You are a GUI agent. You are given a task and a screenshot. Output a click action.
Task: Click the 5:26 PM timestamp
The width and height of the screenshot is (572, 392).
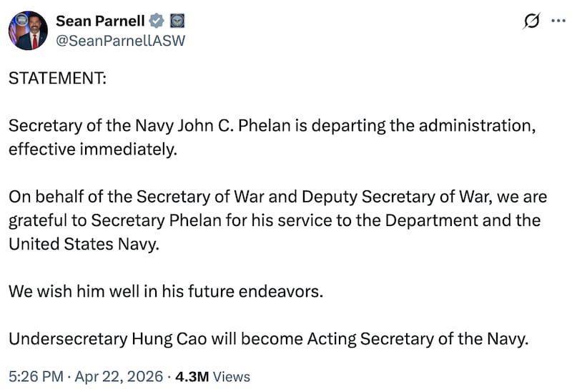[x=33, y=376]
